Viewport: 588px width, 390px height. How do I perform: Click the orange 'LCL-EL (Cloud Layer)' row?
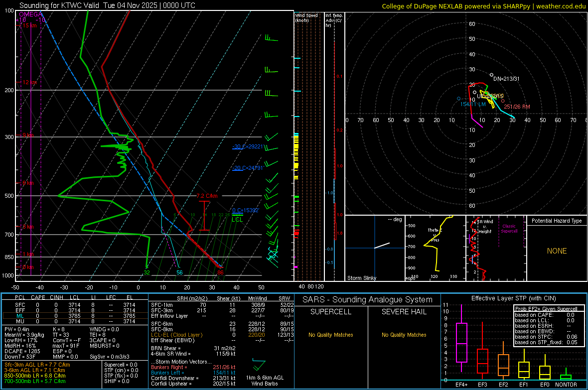point(221,335)
